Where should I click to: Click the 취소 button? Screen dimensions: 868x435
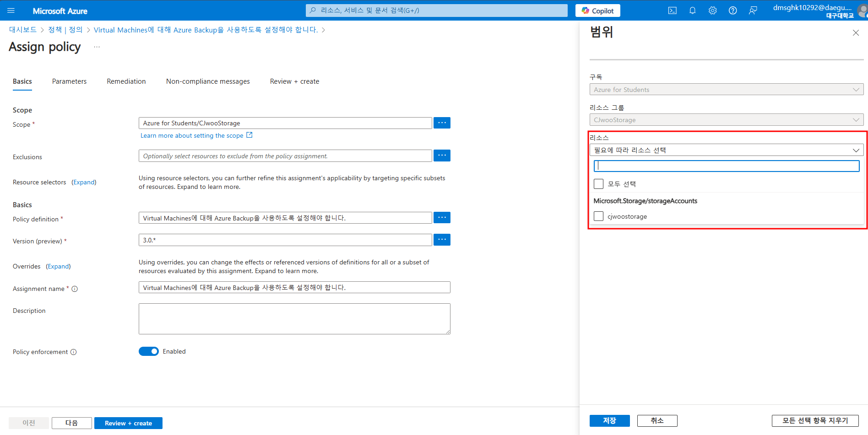657,421
